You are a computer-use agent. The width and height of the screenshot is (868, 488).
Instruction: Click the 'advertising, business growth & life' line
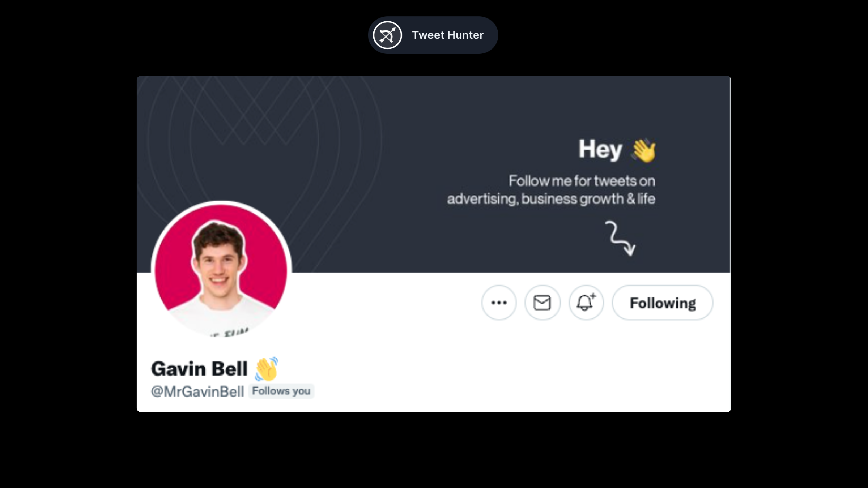[551, 199]
